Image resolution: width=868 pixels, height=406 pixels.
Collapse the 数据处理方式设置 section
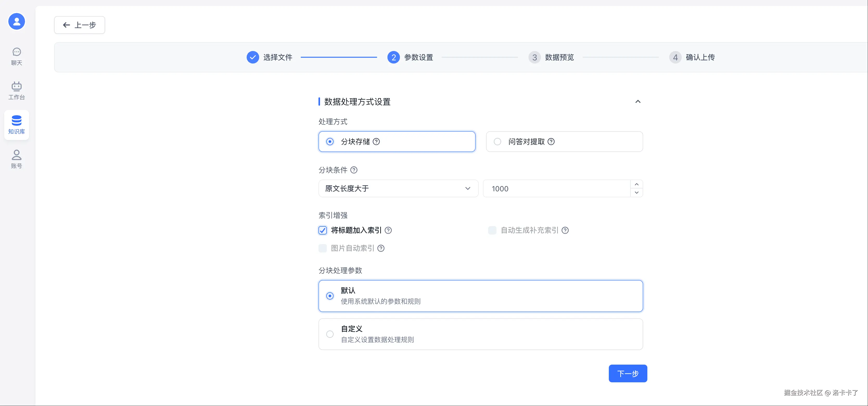click(x=637, y=102)
